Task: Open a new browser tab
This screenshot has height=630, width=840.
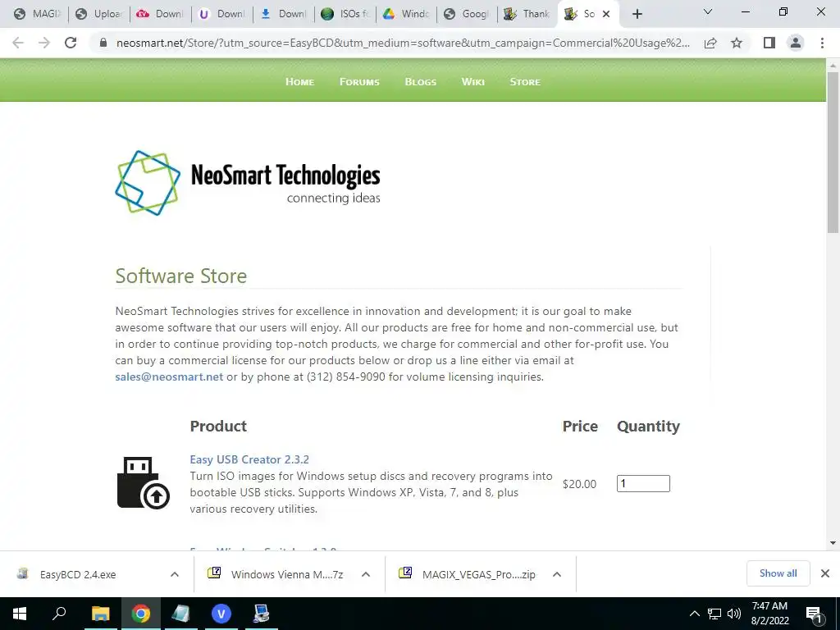Action: (637, 14)
